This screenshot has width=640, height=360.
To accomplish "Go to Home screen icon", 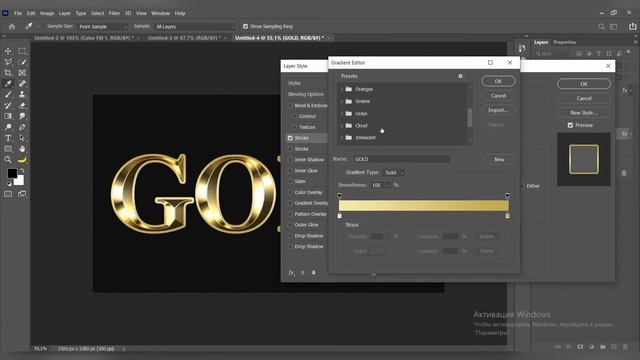I will pos(12,27).
